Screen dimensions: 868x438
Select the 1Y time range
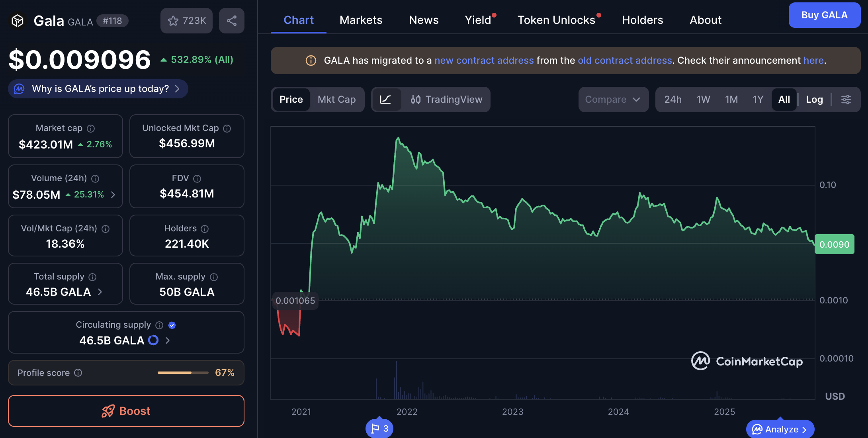758,100
